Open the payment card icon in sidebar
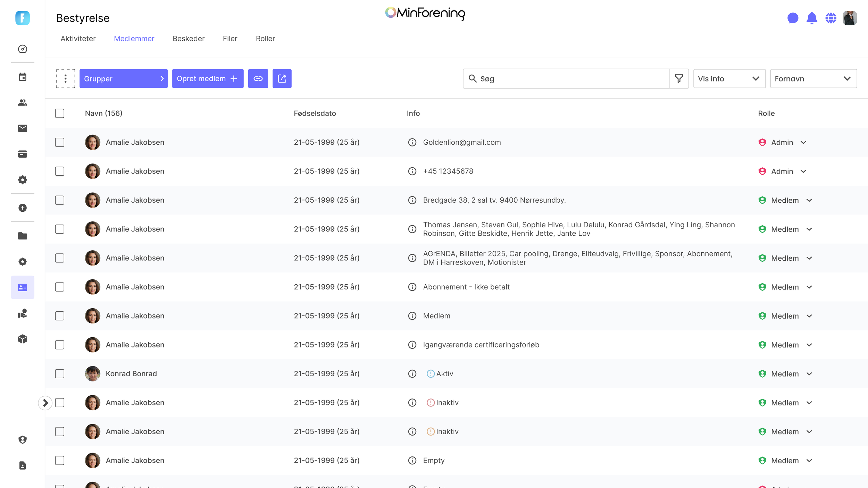 coord(23,154)
